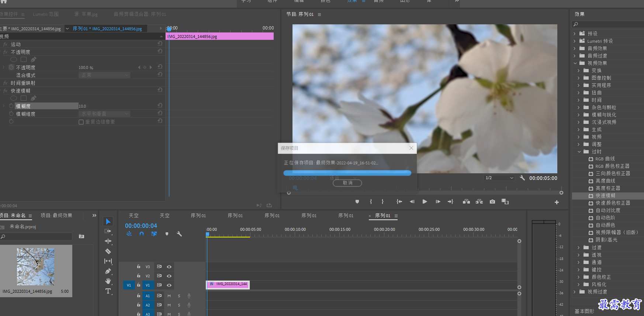Open timeline display settings wrench
Viewport: 644px width, 316px height.
[179, 234]
